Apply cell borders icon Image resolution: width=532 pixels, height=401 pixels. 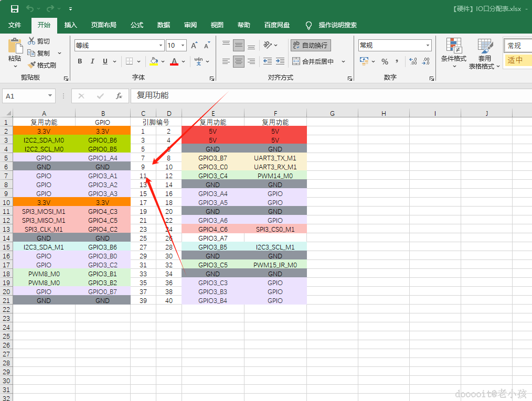point(129,61)
